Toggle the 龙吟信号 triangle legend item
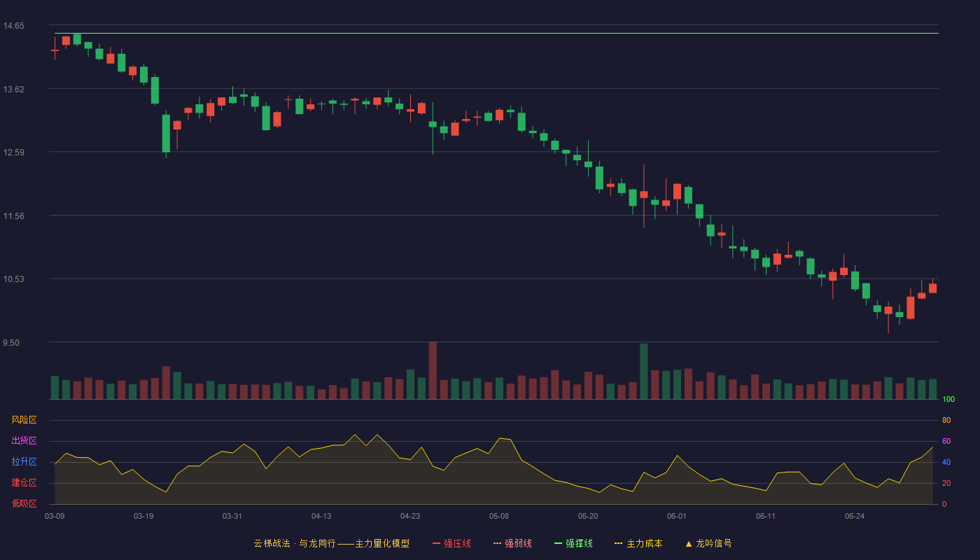 708,543
